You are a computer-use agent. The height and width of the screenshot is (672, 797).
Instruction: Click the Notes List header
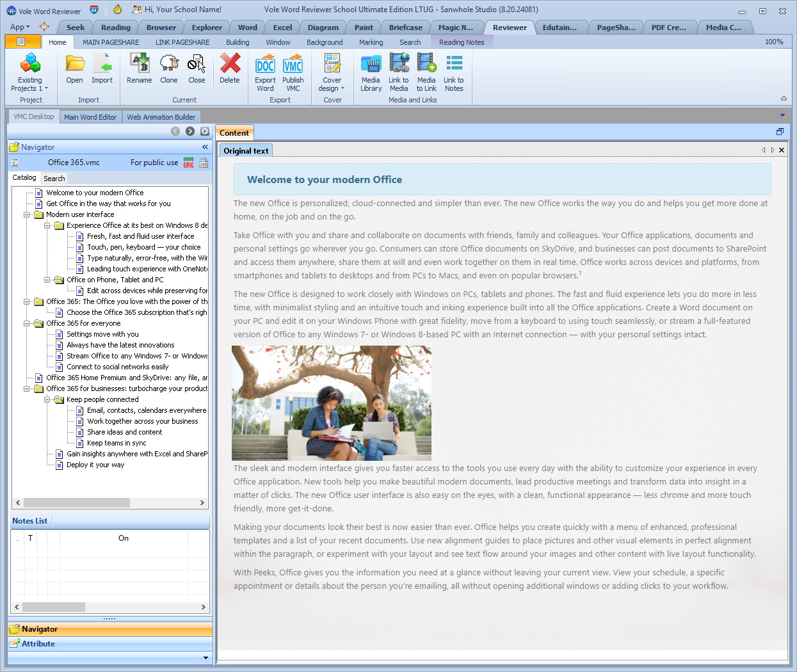pos(30,521)
